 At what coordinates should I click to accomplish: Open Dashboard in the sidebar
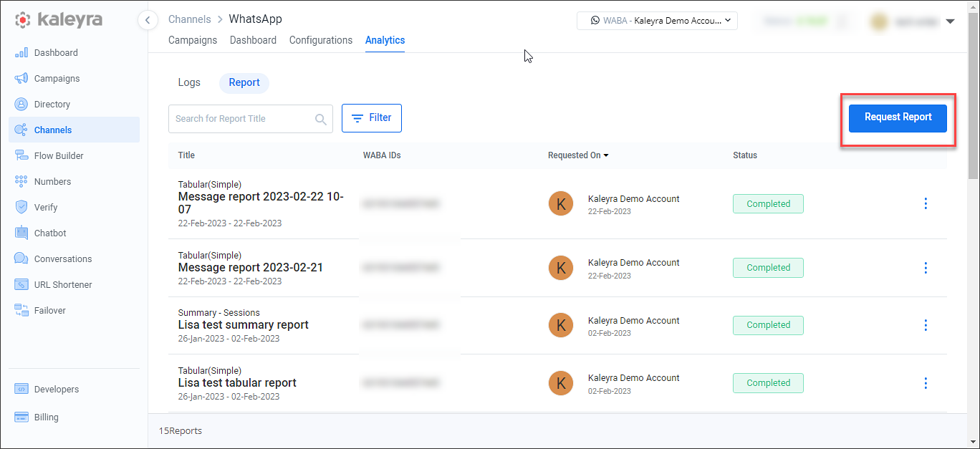tap(56, 52)
